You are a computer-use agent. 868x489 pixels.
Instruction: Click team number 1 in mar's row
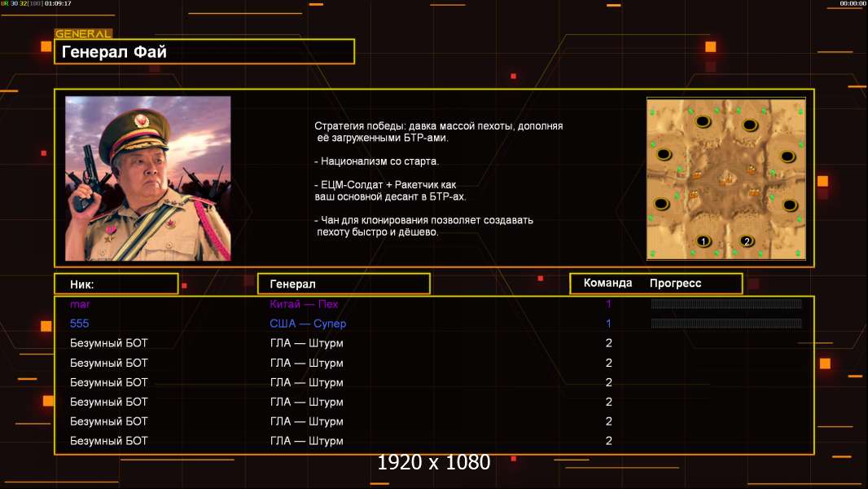[608, 304]
